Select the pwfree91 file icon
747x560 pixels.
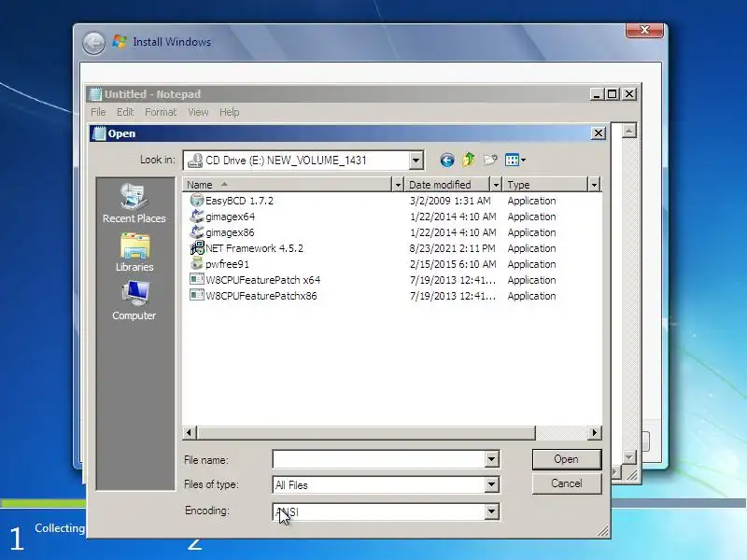(196, 263)
